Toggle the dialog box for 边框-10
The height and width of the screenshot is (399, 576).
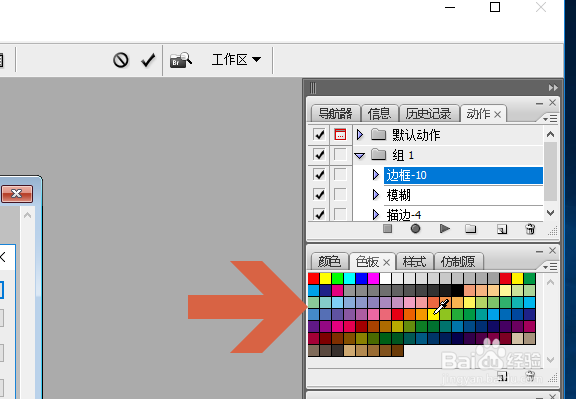340,175
